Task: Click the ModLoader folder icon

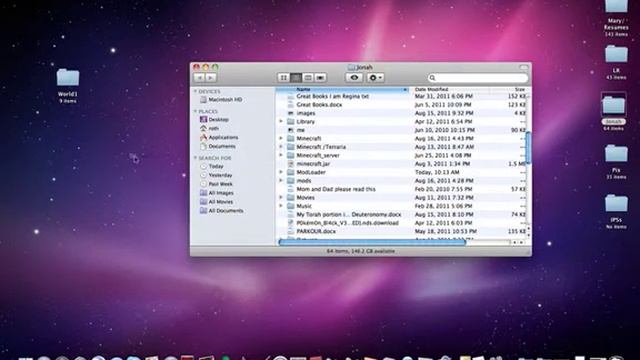Action: [291, 172]
